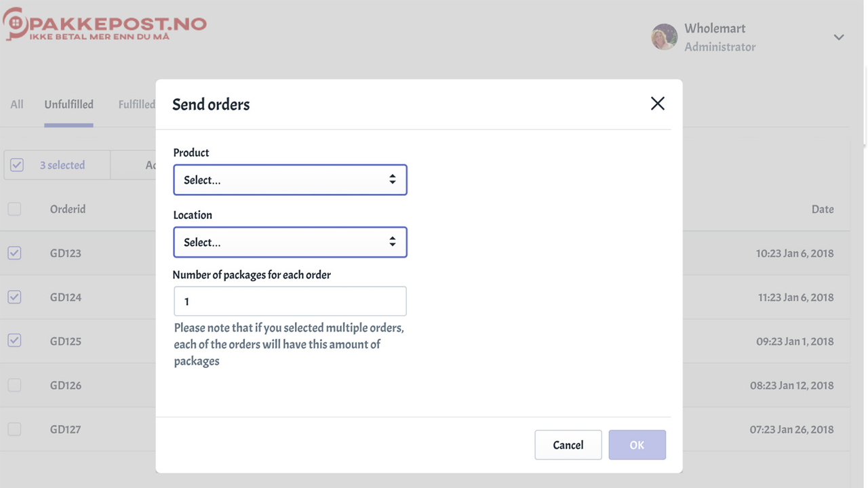Image resolution: width=868 pixels, height=488 pixels.
Task: Open the Location Select dropdown
Action: (285, 242)
